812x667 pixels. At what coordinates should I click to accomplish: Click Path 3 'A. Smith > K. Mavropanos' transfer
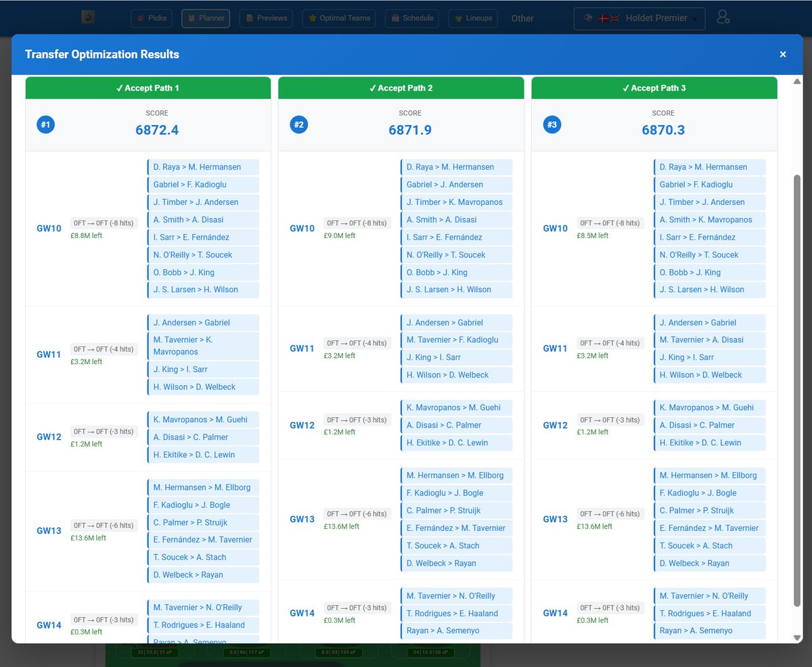click(x=710, y=220)
